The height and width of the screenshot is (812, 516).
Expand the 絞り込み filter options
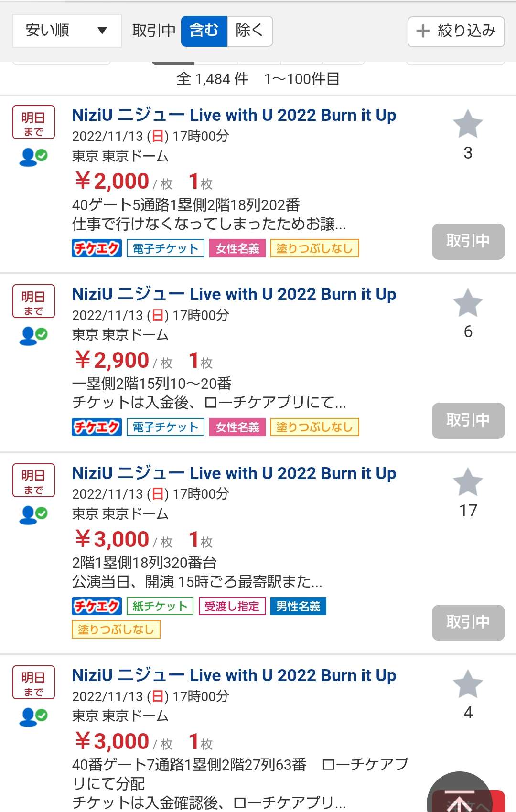[x=456, y=32]
